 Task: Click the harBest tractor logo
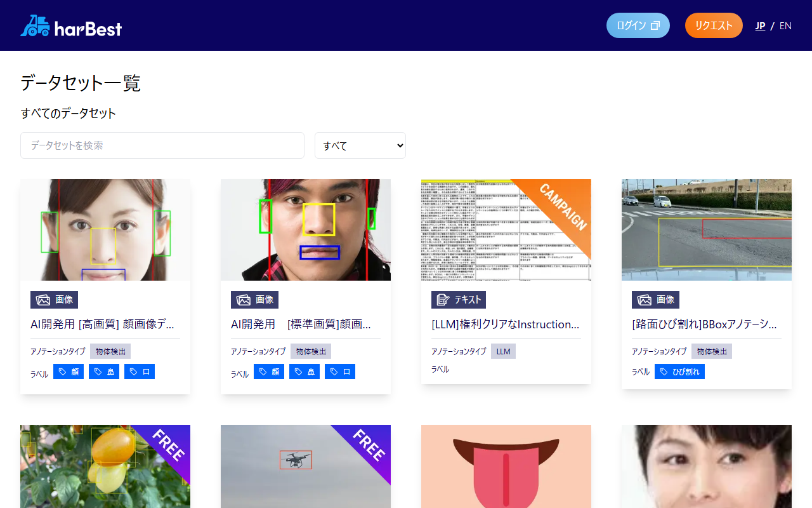coord(70,26)
